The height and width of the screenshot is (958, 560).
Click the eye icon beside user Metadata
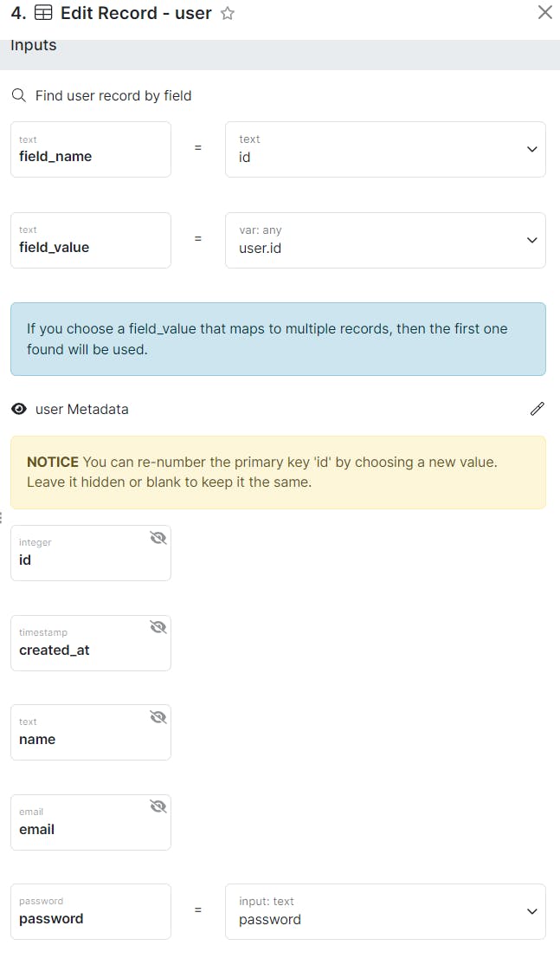pos(19,409)
